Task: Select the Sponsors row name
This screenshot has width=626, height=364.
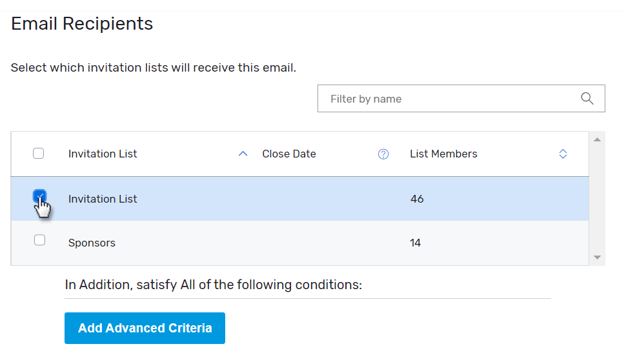Action: (92, 243)
